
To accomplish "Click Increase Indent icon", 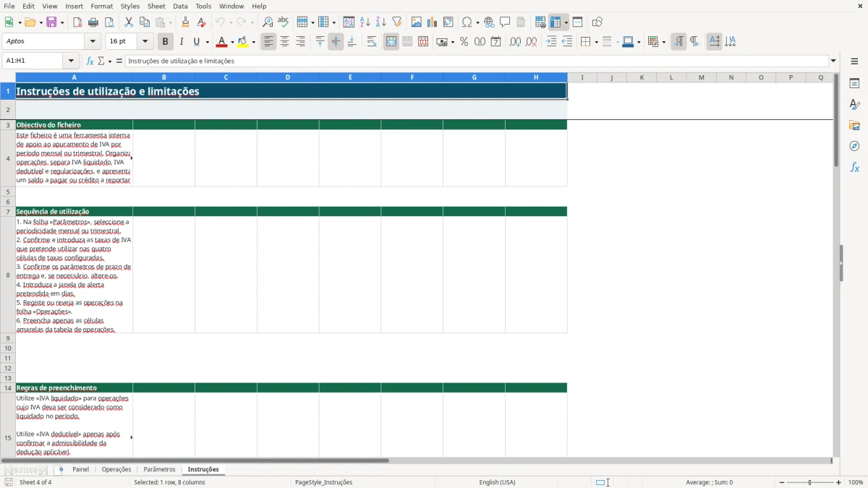I will click(x=551, y=42).
